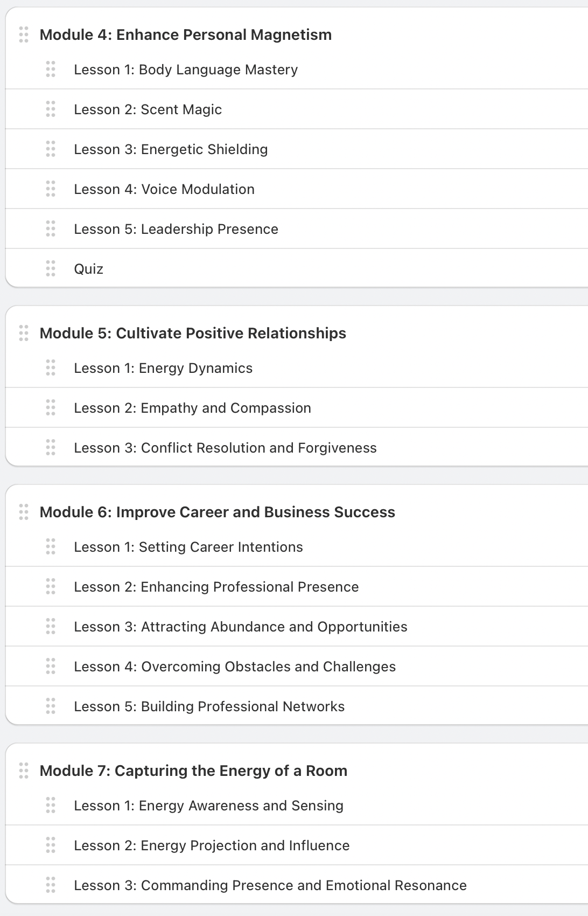This screenshot has height=916, width=588.
Task: Click drag handle icon for Module 6
Action: [24, 512]
